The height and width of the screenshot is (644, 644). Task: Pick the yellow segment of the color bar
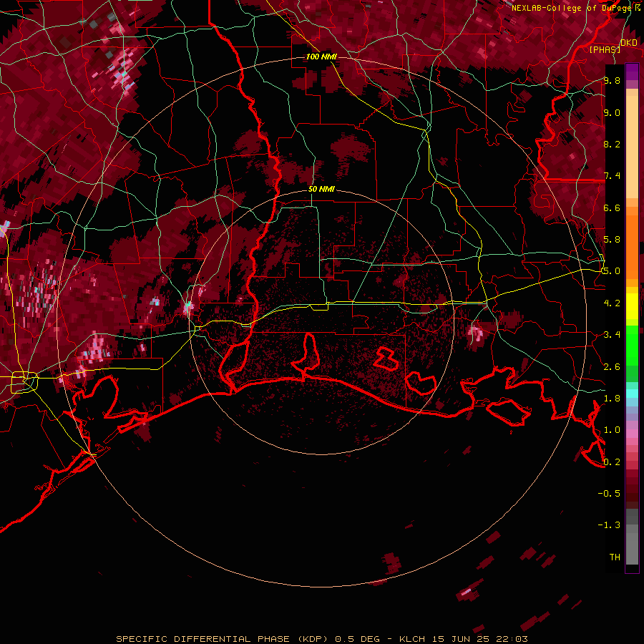(x=632, y=306)
